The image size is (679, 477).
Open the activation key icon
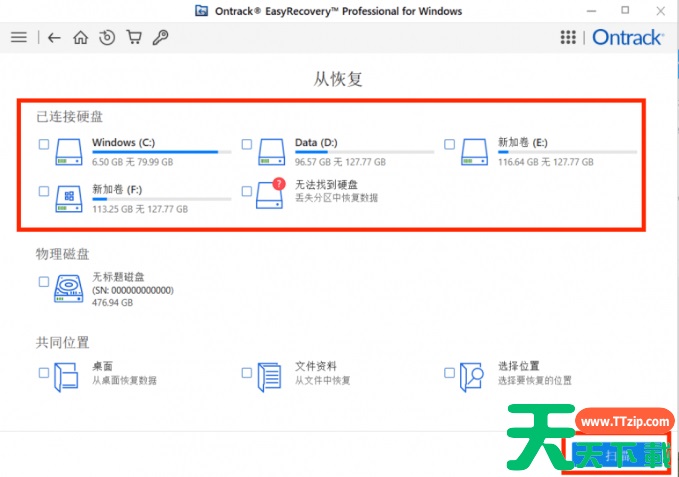(160, 38)
